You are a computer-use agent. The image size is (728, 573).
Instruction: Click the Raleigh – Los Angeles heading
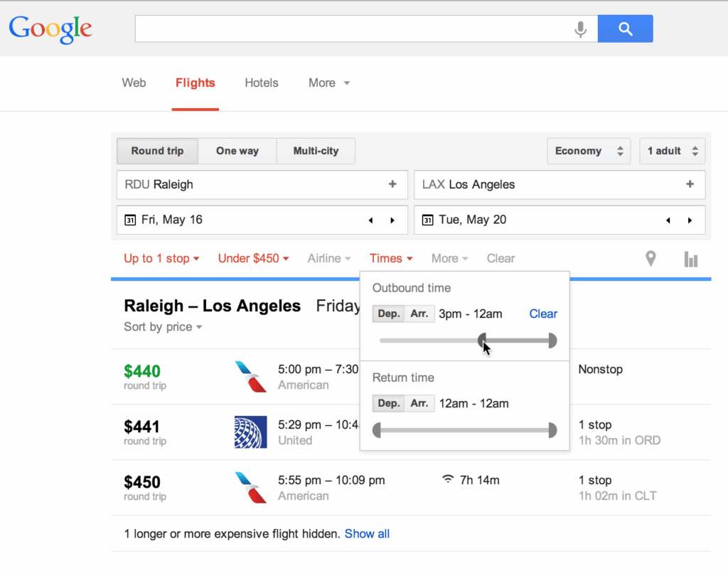pos(212,306)
